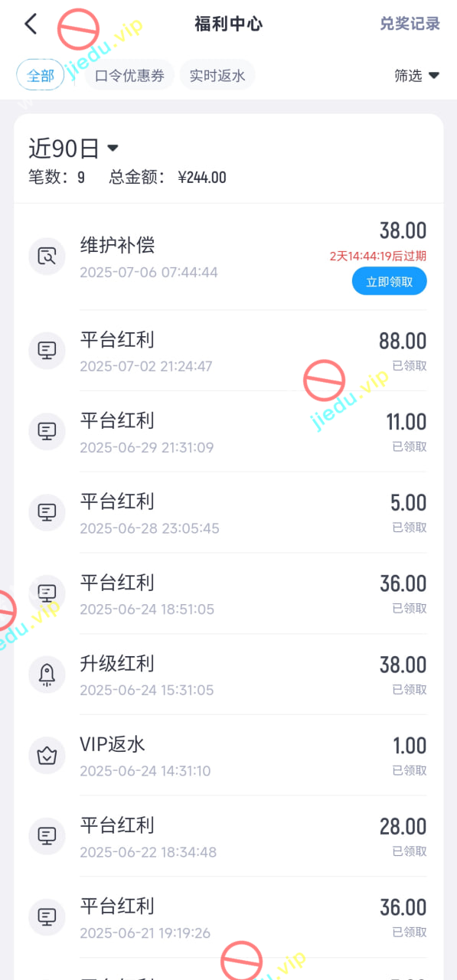
Task: Expand the 近90日 date range selector
Action: pos(73,148)
